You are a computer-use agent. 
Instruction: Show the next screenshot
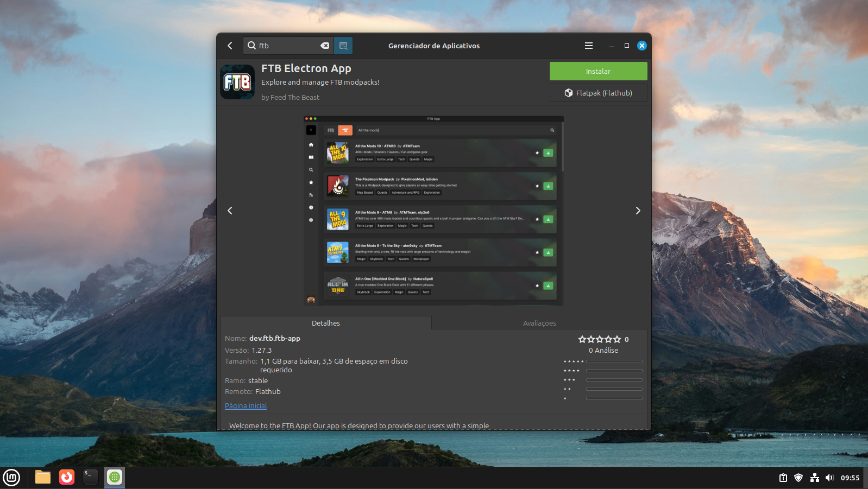point(638,211)
